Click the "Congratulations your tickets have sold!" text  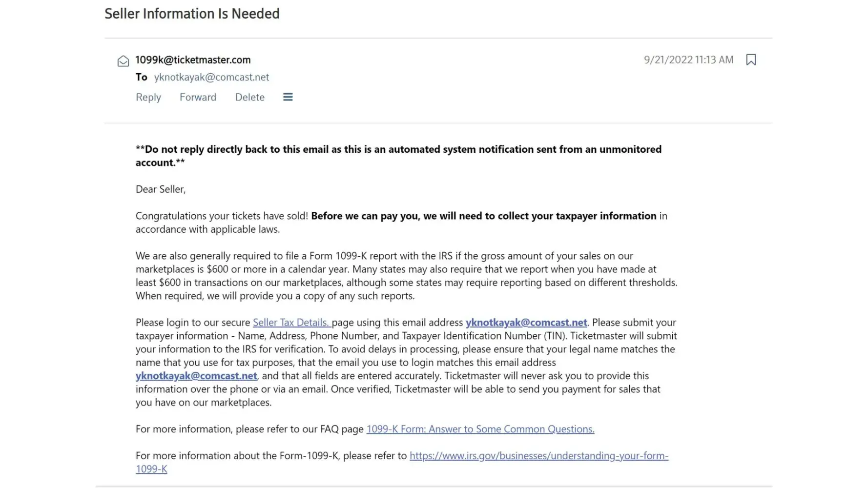222,216
